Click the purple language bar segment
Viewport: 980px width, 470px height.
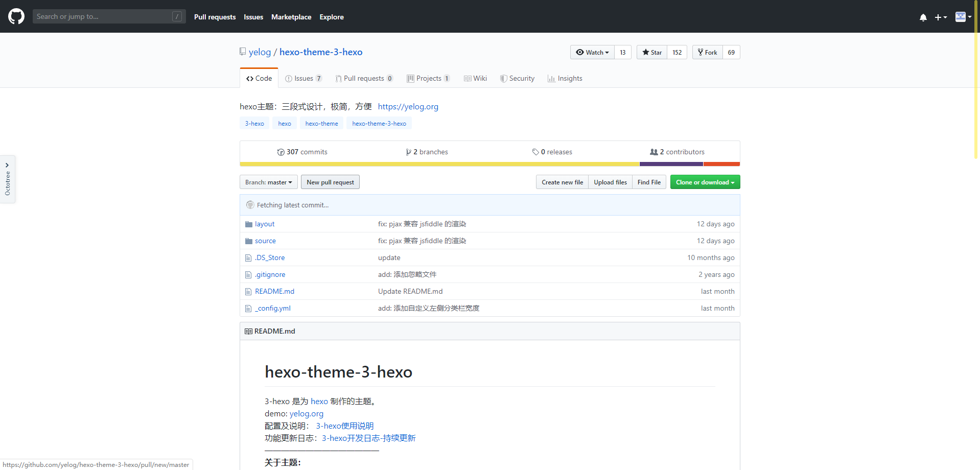click(x=671, y=164)
